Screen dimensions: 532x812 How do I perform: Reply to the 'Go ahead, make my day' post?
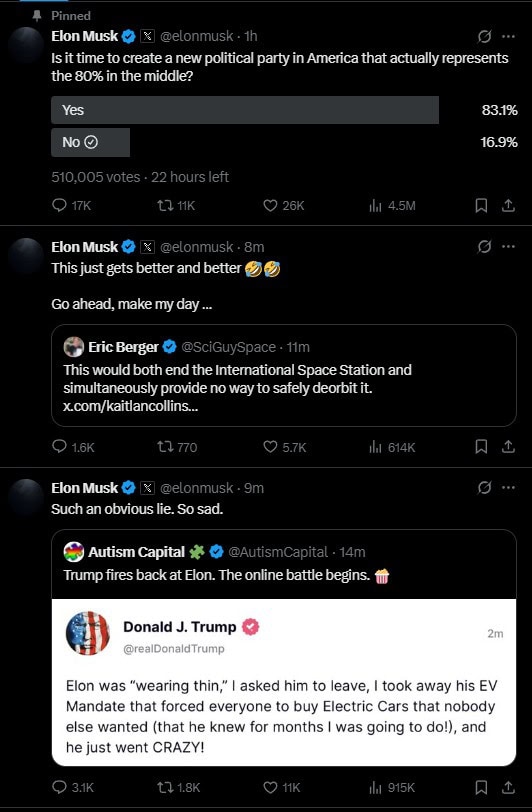click(x=74, y=447)
